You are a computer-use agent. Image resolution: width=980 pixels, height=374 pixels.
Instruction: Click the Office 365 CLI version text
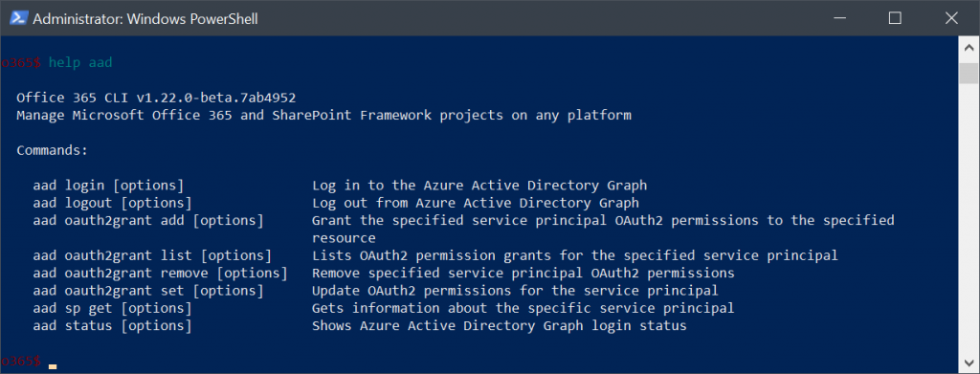[x=156, y=98]
